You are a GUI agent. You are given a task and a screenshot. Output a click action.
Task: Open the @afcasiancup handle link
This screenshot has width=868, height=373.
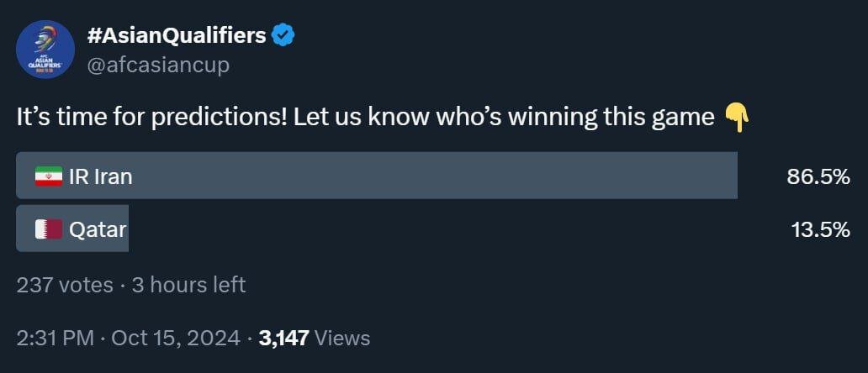tap(158, 65)
